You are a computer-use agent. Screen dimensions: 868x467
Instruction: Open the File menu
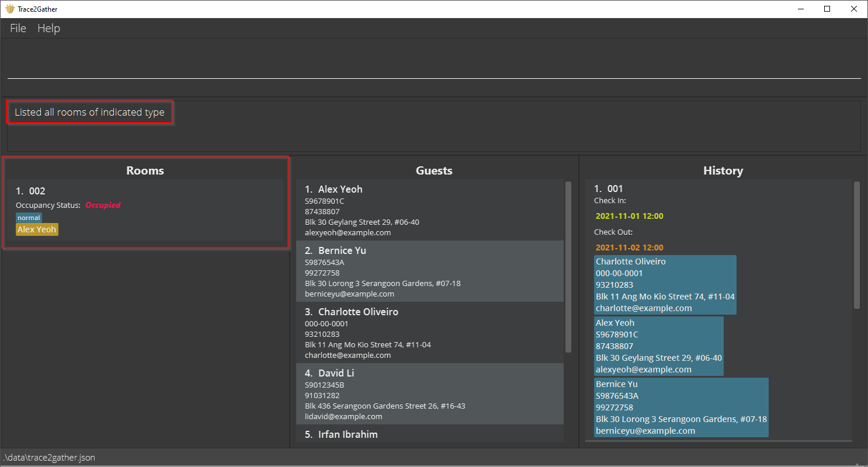pos(18,28)
